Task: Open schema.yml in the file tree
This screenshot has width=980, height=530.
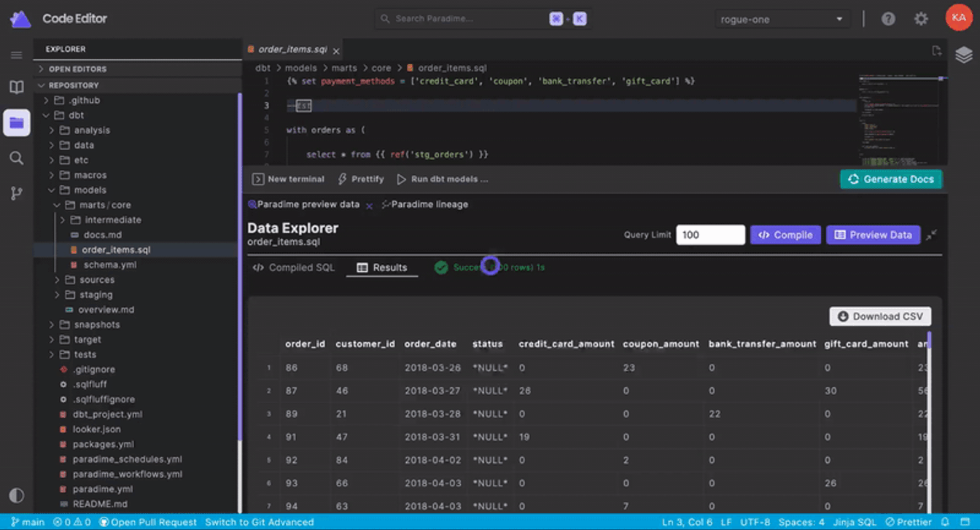Action: tap(109, 265)
